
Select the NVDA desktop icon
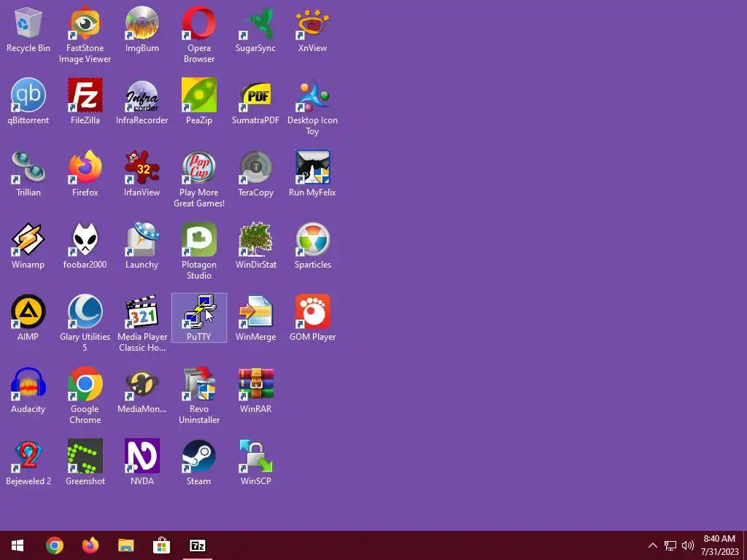pos(142,462)
